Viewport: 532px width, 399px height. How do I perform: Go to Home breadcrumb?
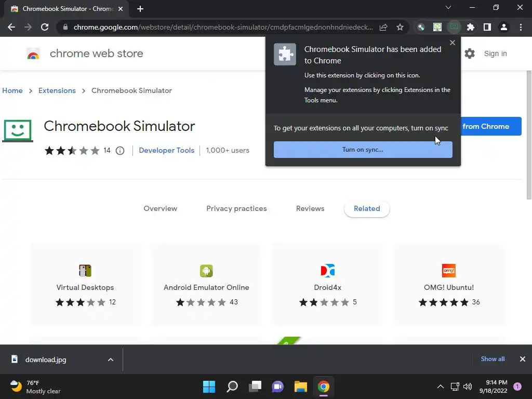point(12,90)
